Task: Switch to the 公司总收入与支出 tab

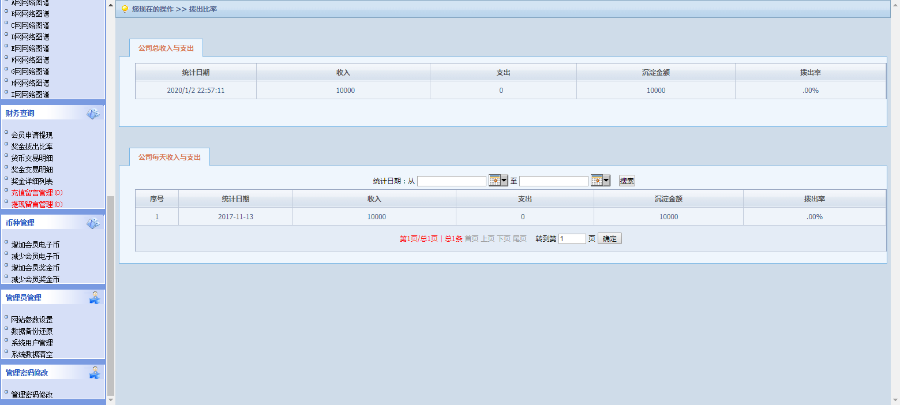Action: (166, 48)
